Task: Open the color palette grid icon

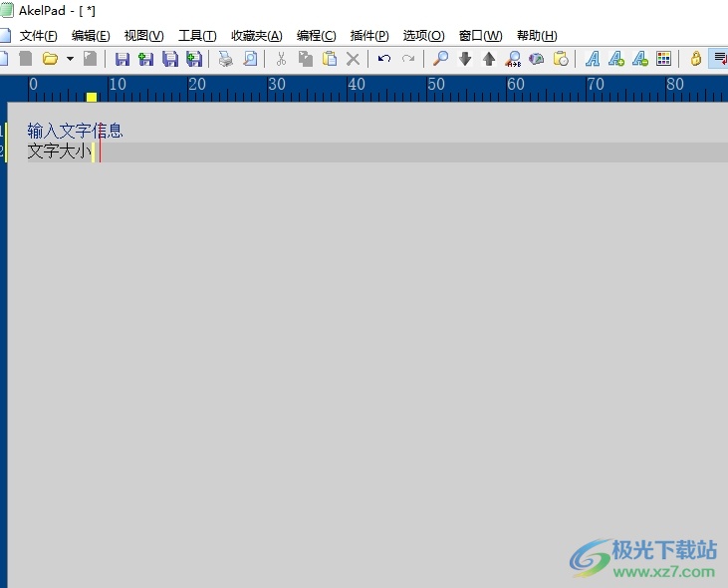Action: (x=663, y=59)
